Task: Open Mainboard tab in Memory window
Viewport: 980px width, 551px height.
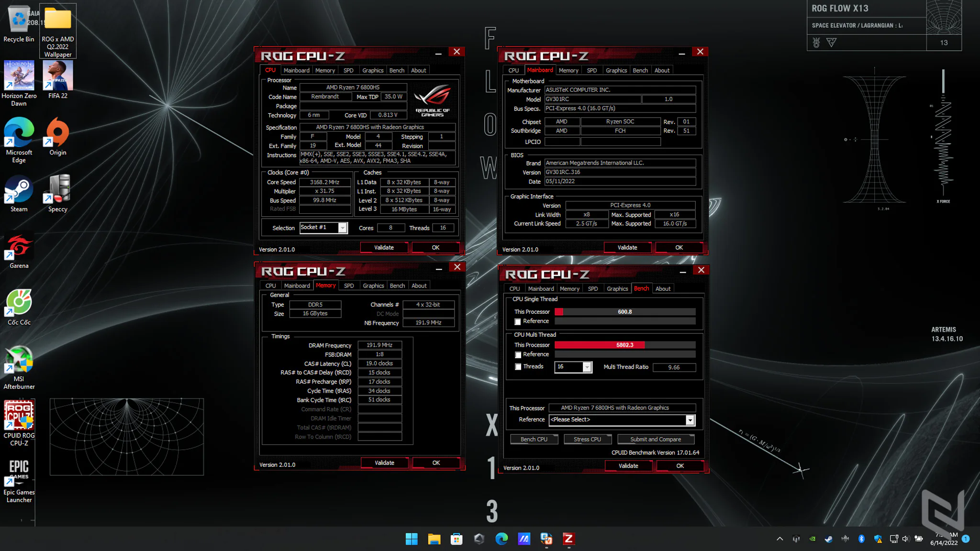Action: (297, 286)
